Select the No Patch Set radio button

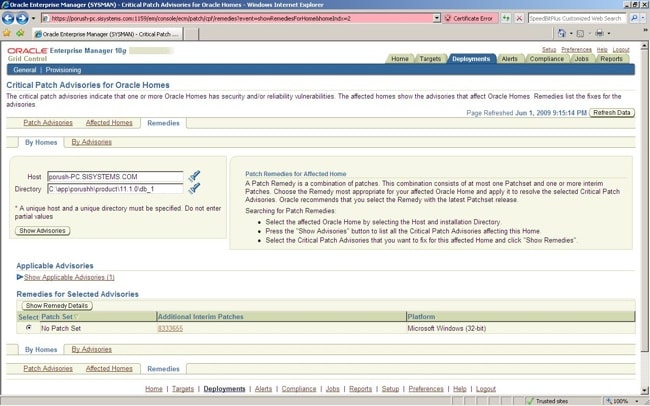tap(29, 328)
